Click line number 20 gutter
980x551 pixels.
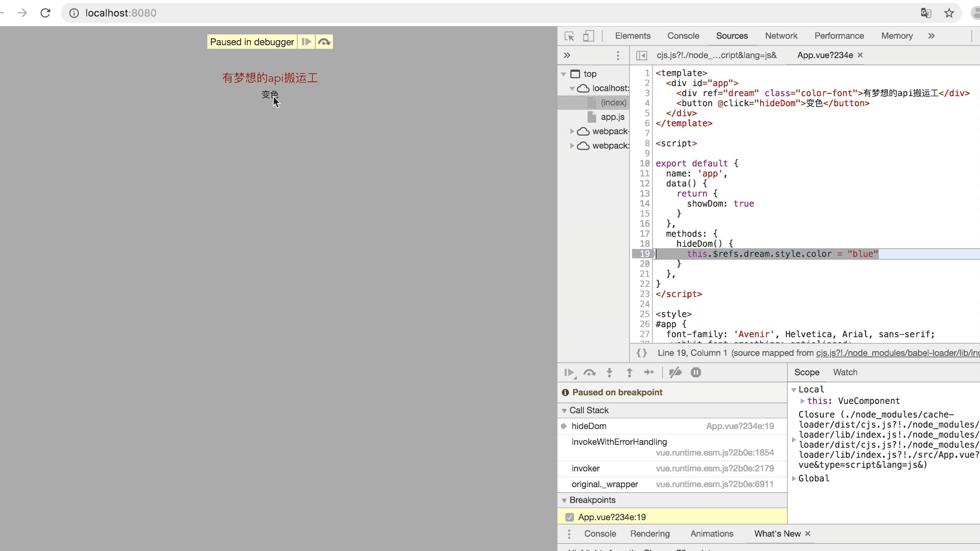tap(645, 264)
